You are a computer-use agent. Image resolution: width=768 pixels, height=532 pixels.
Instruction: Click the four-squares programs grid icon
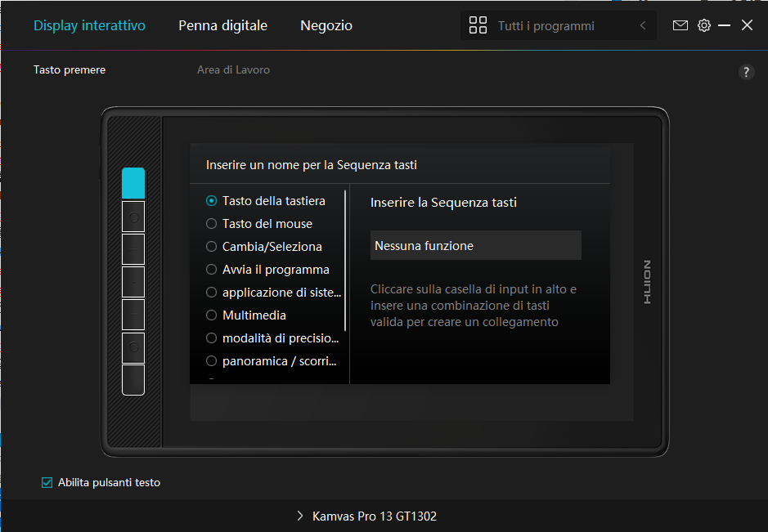478,25
